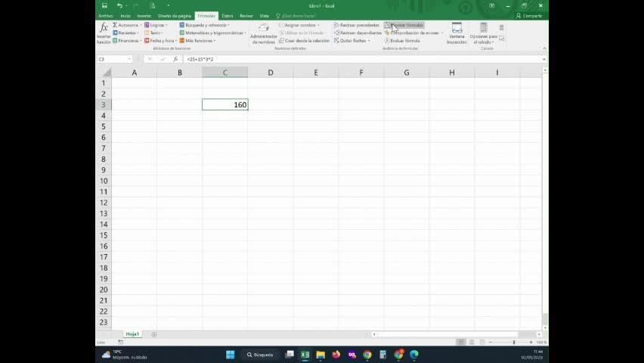Switch to Page Break preview in status bar
The height and width of the screenshot is (363, 644).
(x=482, y=342)
